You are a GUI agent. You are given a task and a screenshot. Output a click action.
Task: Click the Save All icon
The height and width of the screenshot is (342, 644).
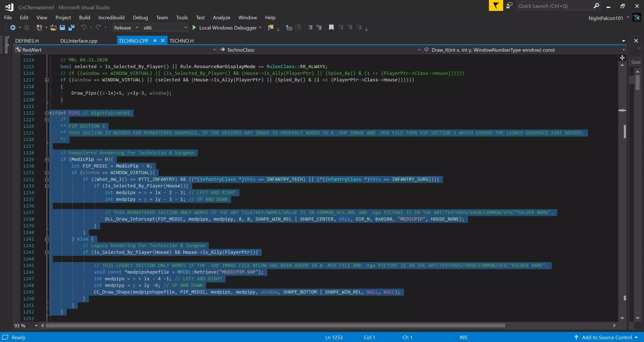point(71,28)
